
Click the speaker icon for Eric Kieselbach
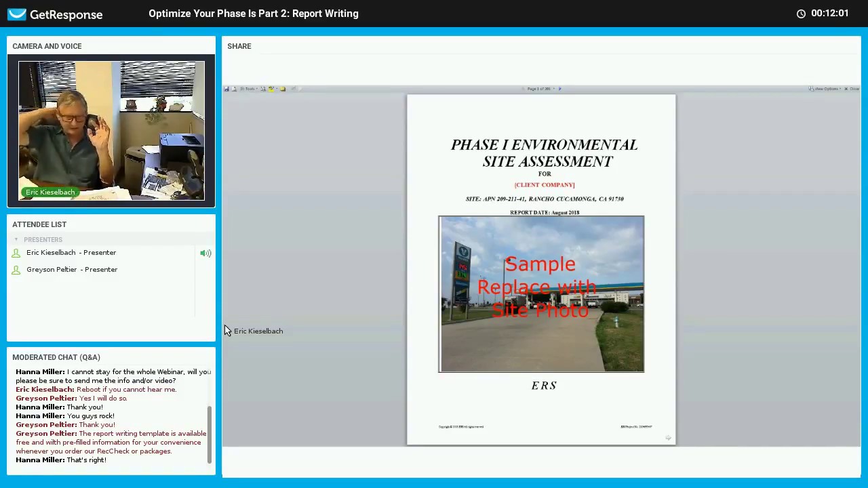(205, 253)
